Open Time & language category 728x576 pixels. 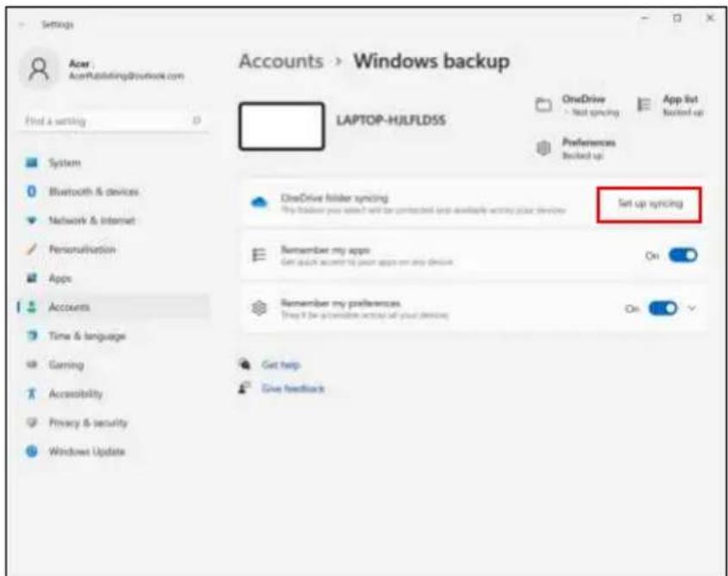(115, 335)
